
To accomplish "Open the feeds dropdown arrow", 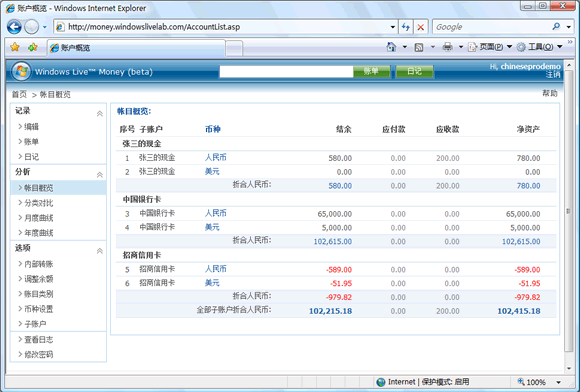I will pos(433,47).
